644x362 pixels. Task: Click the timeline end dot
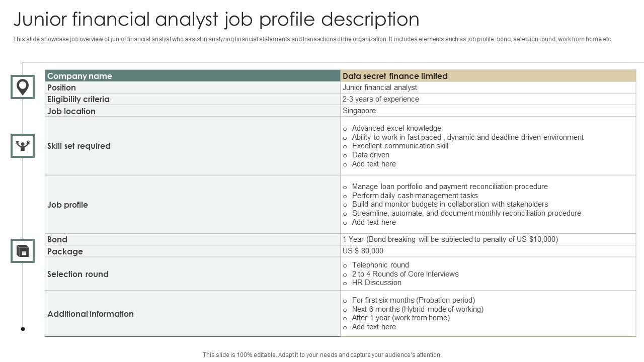click(23, 329)
